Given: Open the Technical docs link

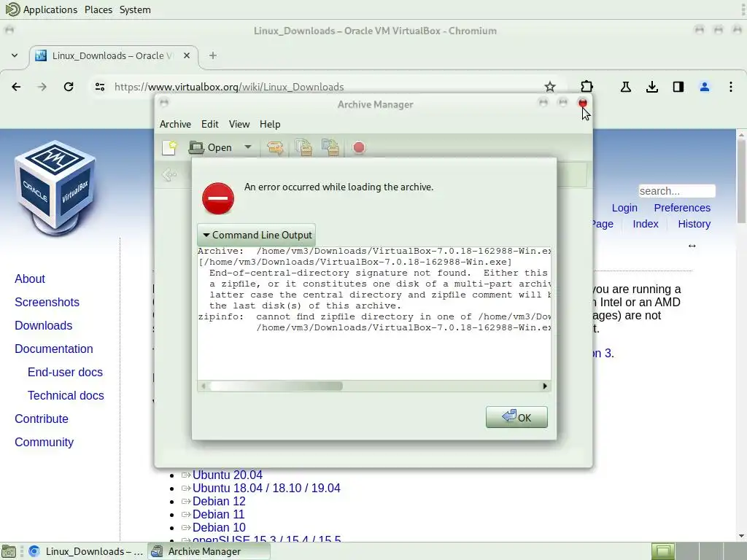Looking at the screenshot, I should 66,396.
